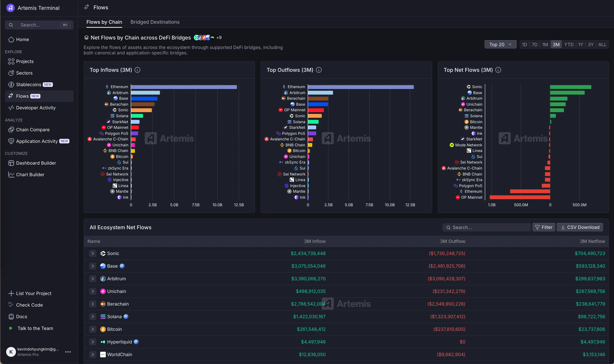Set the time range to ALL

pyautogui.click(x=602, y=44)
